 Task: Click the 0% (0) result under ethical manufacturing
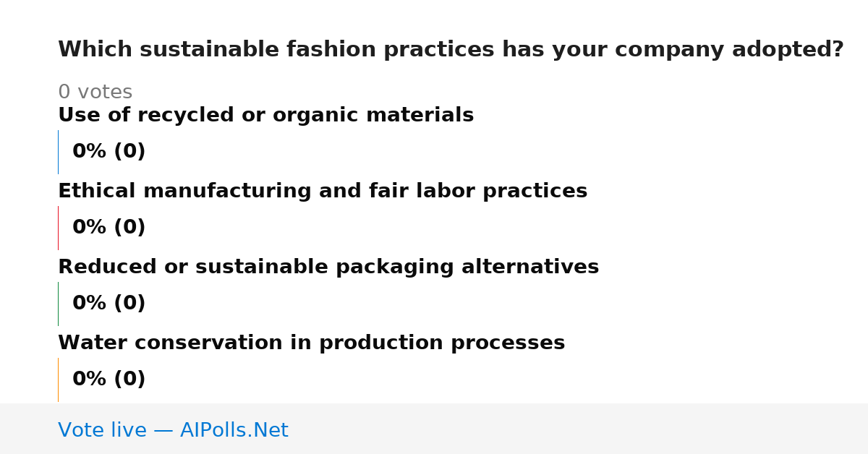(x=109, y=228)
